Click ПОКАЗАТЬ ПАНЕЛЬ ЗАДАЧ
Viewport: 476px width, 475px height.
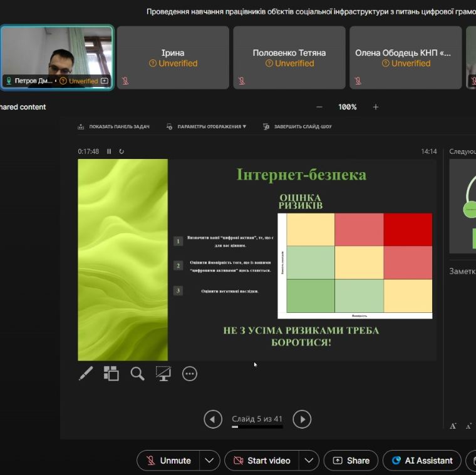[x=114, y=126]
